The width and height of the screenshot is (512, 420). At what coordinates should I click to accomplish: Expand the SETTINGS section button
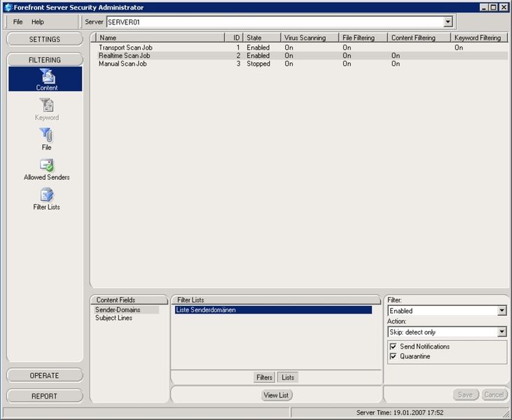[x=45, y=39]
